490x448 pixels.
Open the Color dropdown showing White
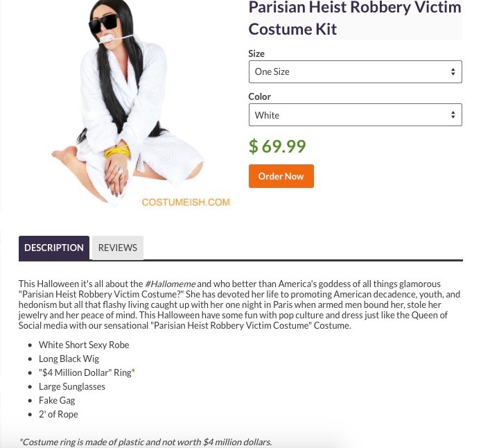pyautogui.click(x=356, y=114)
